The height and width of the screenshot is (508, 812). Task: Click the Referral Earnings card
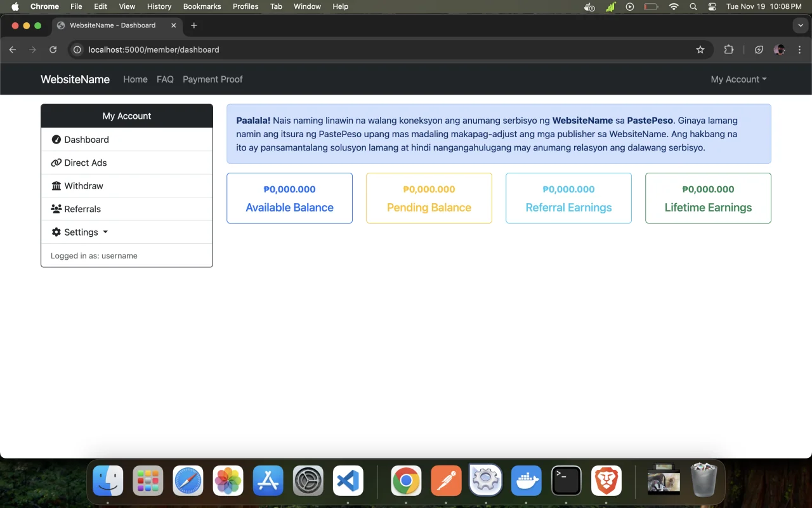[568, 198]
